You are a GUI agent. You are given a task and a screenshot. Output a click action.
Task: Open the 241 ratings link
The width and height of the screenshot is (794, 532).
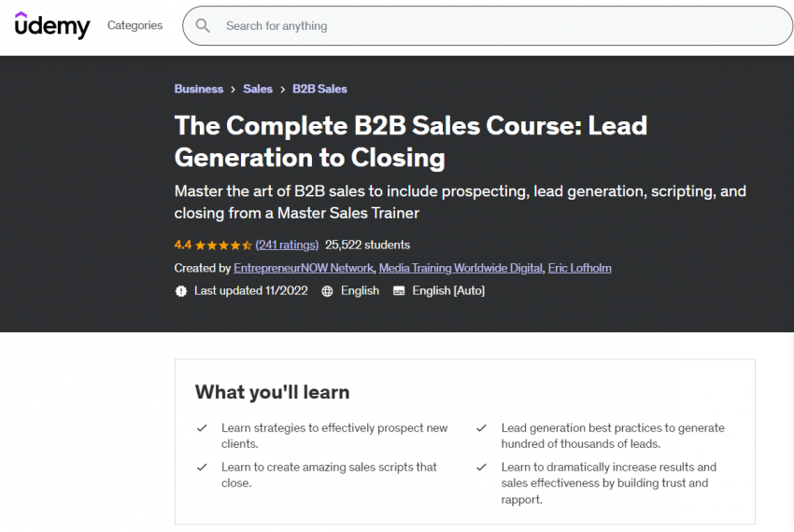click(287, 245)
